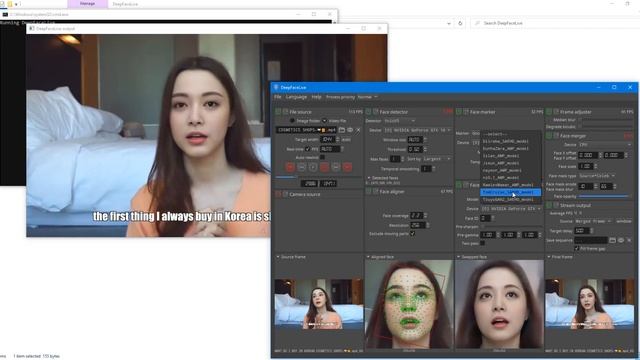The width and height of the screenshot is (640, 360).
Task: Turn off the Face detector module
Action: click(368, 112)
